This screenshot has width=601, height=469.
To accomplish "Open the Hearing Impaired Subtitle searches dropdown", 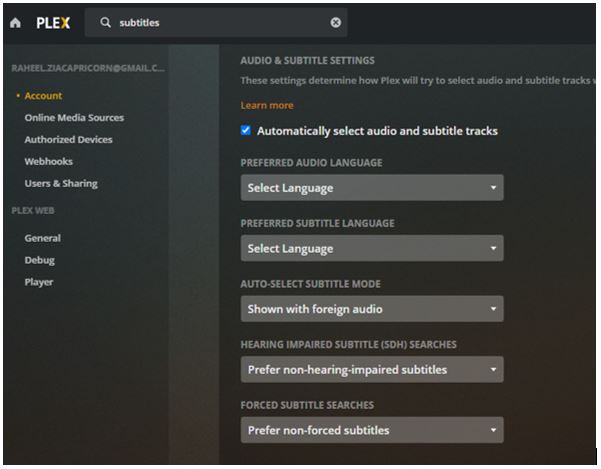I will (372, 369).
